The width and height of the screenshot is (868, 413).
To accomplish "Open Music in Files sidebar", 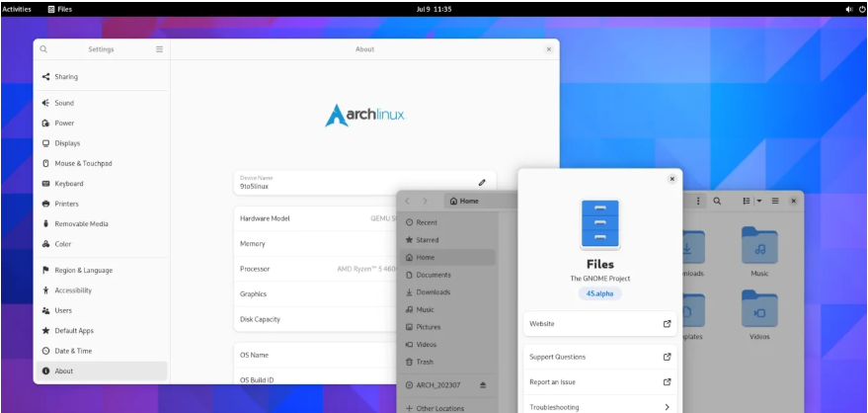I will 447,309.
